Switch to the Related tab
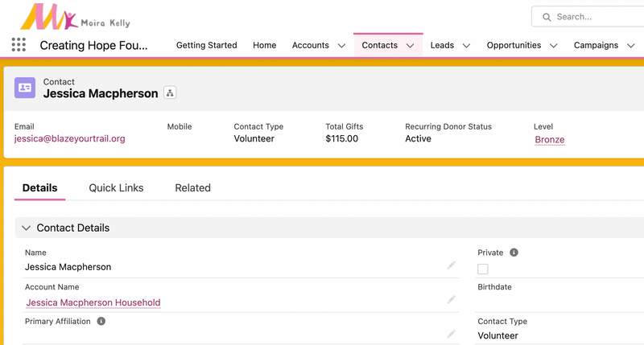The width and height of the screenshot is (644, 345). tap(192, 188)
